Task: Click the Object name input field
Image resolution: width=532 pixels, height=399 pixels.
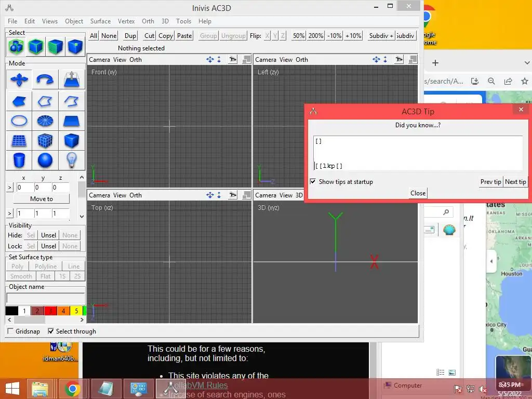Action: tap(46, 298)
